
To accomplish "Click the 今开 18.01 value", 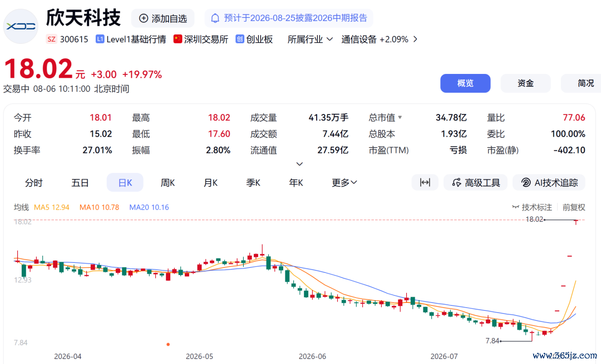I will click(x=100, y=117).
